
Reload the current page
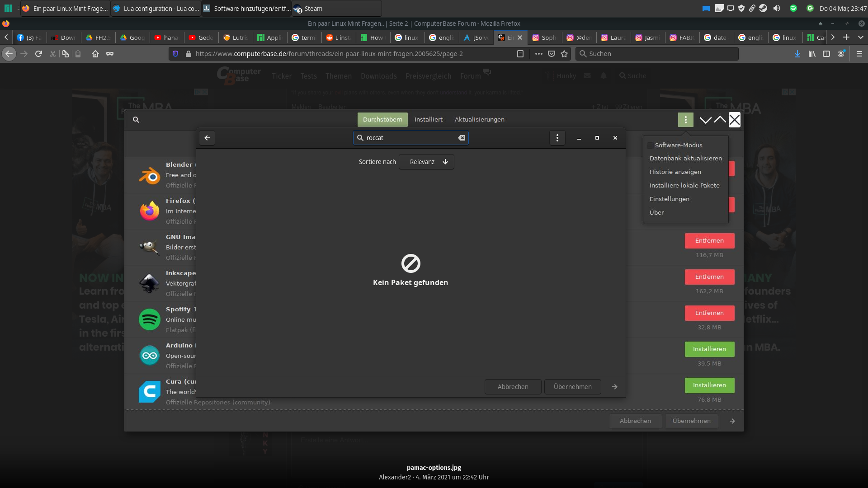38,54
